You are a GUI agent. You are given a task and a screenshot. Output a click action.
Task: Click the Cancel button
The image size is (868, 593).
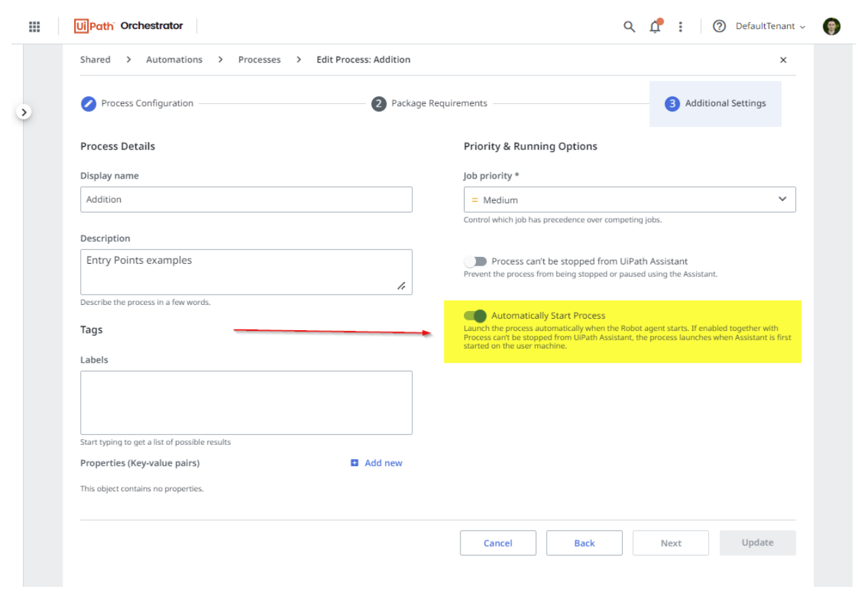[498, 543]
